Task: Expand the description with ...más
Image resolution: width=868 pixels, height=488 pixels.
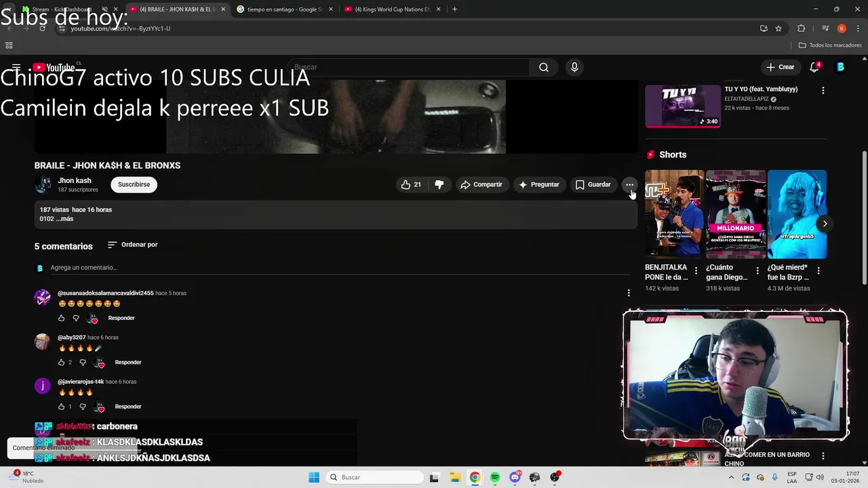Action: pyautogui.click(x=65, y=219)
